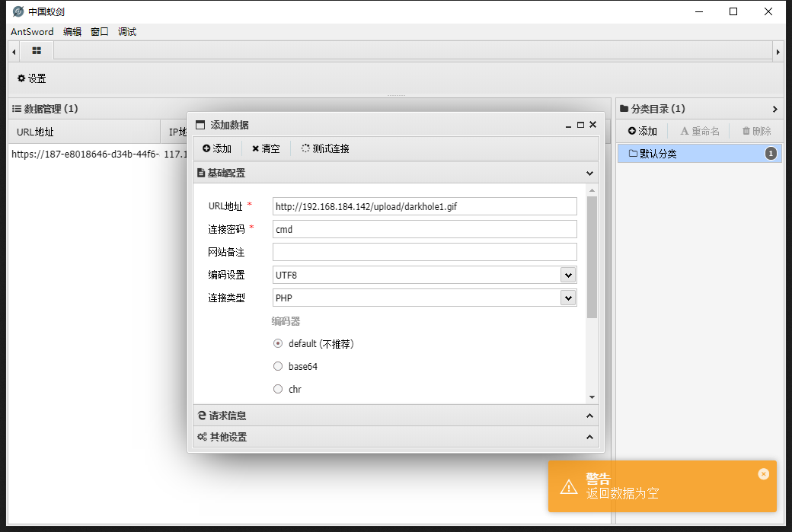792x532 pixels.
Task: Click the dialog vertical scrollbar thumb
Action: pos(592,257)
